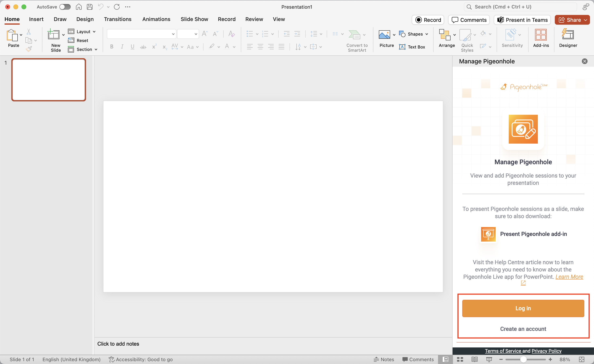Viewport: 594px width, 364px height.
Task: Click the Present in Teams button
Action: tap(522, 20)
